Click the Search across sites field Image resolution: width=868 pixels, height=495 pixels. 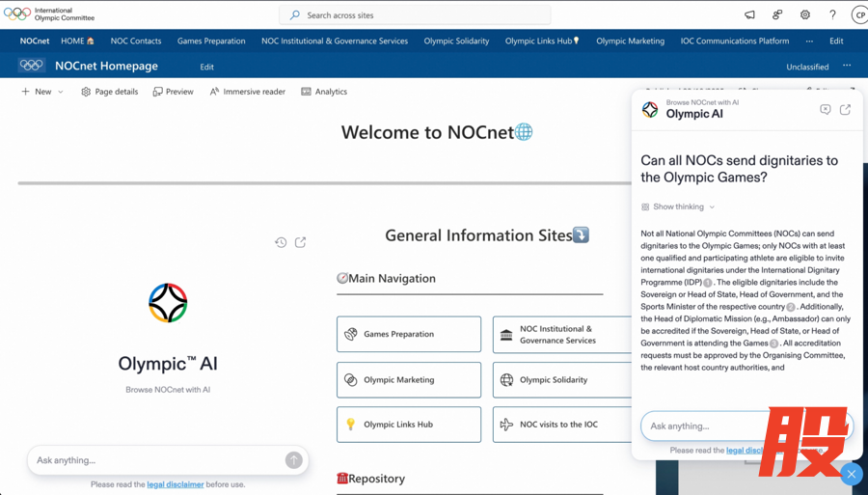[x=415, y=15]
